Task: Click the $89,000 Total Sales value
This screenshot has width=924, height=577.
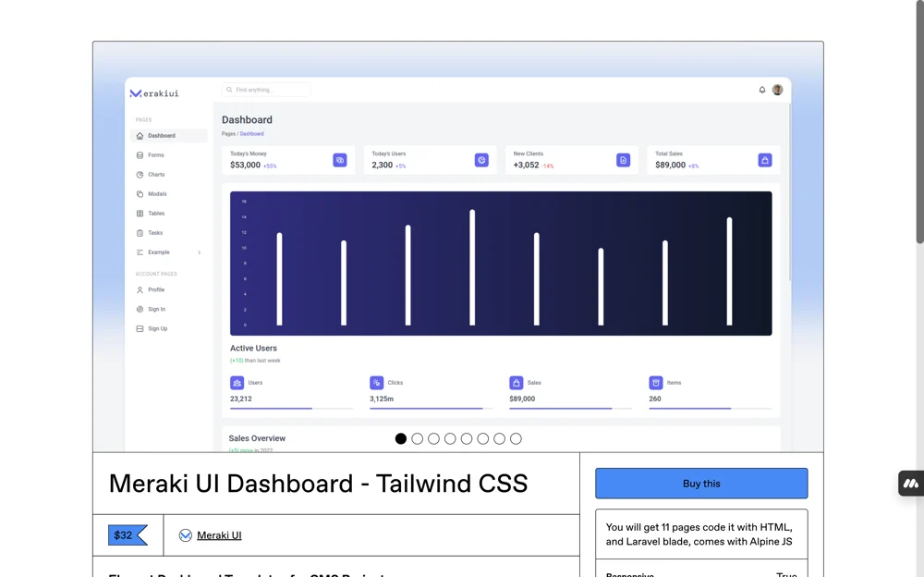Action: pos(671,166)
